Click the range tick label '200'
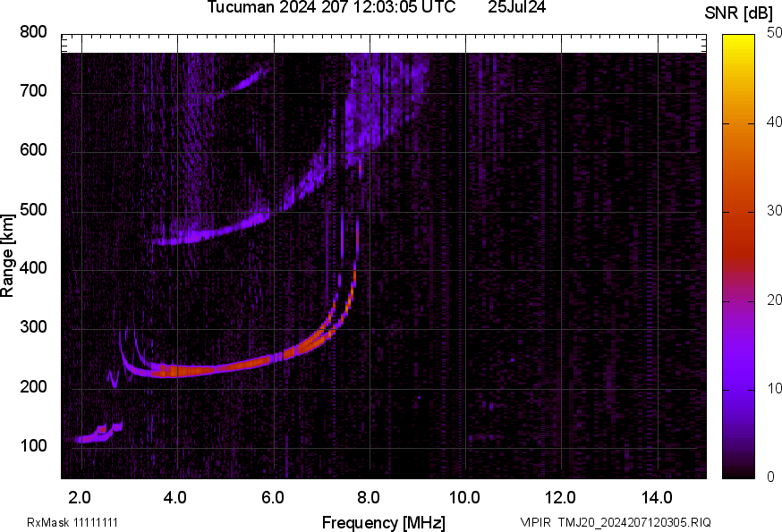The height and width of the screenshot is (532, 782). [x=33, y=386]
